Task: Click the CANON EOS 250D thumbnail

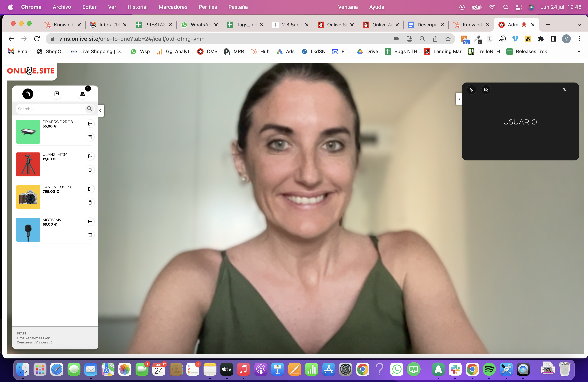Action: click(28, 197)
